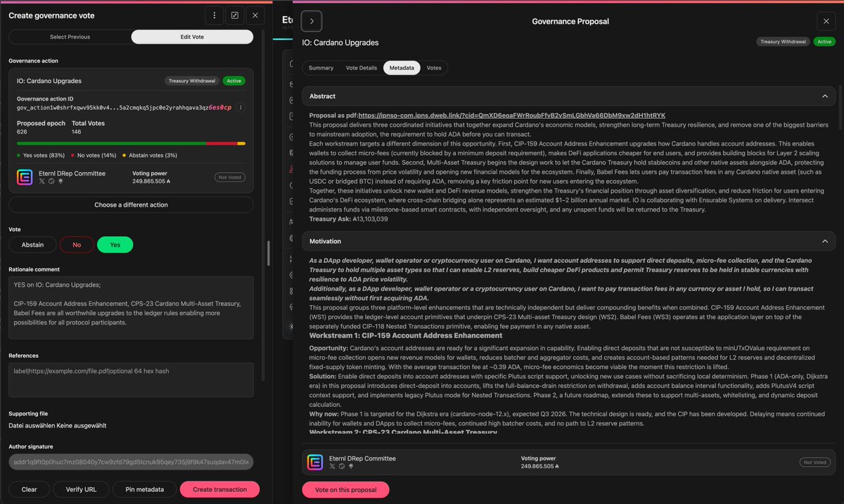Viewport: 844px width, 504px height.
Task: Click the 'Yes votes (83%)' legend label
Action: click(x=44, y=155)
